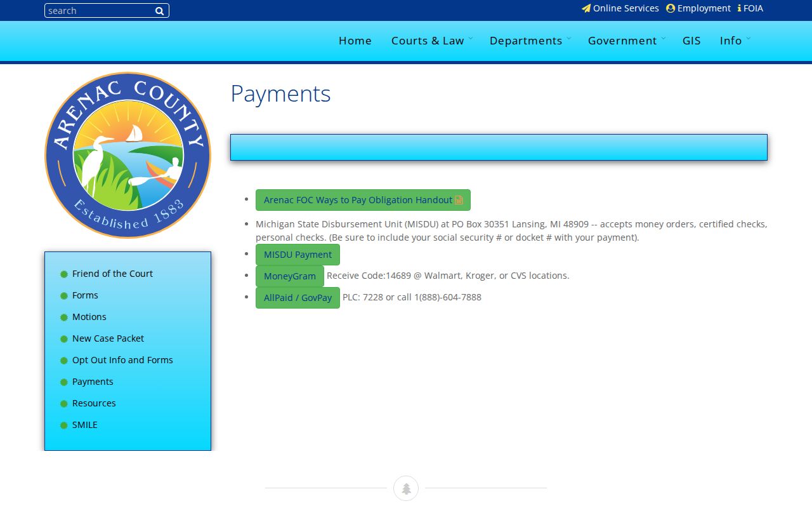The width and height of the screenshot is (812, 508).
Task: Click the FOIA info icon
Action: pyautogui.click(x=739, y=8)
